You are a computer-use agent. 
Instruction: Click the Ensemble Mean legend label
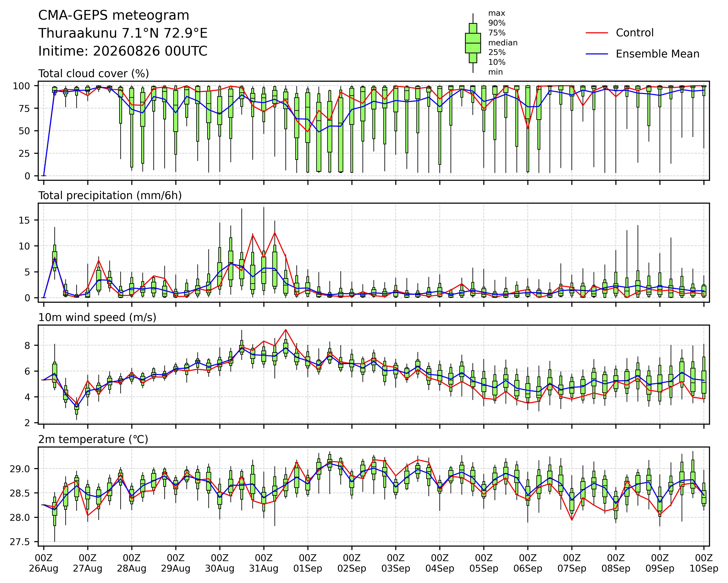tap(657, 54)
